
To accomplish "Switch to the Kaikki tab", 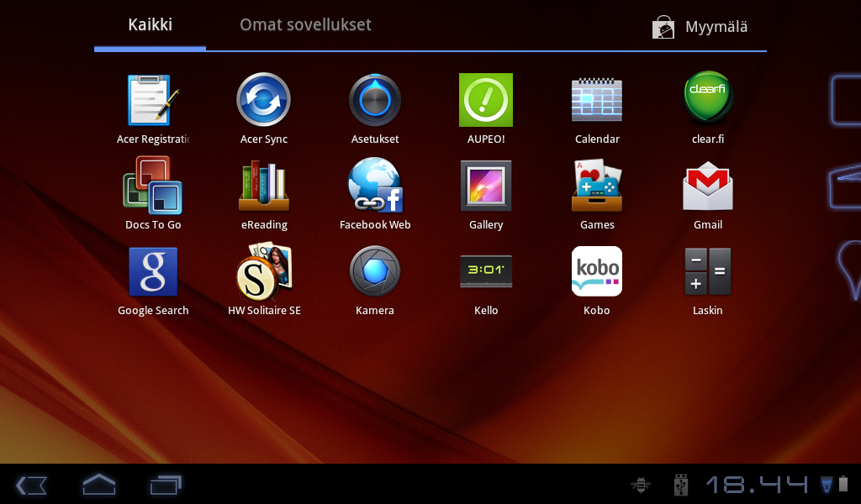I will pos(150,25).
